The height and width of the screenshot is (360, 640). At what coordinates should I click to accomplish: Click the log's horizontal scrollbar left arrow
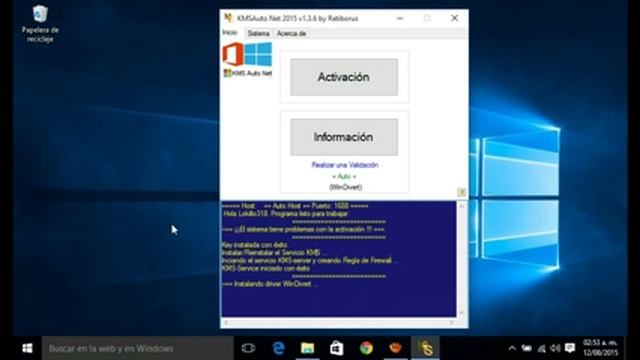point(226,322)
